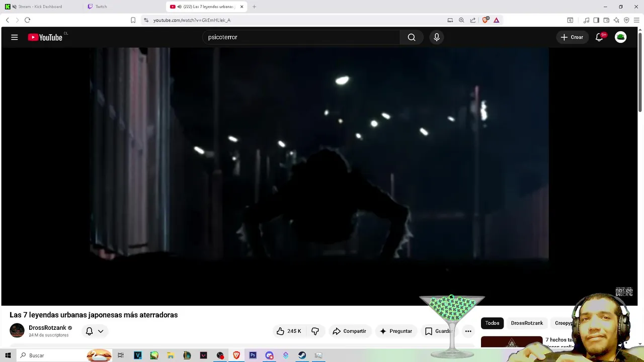Expand the subscription notification dropdown
This screenshot has width=644, height=362.
[x=101, y=331]
